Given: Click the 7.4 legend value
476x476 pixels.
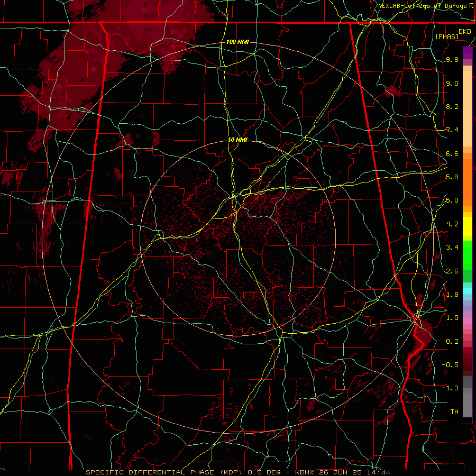Looking at the screenshot, I should click(452, 130).
